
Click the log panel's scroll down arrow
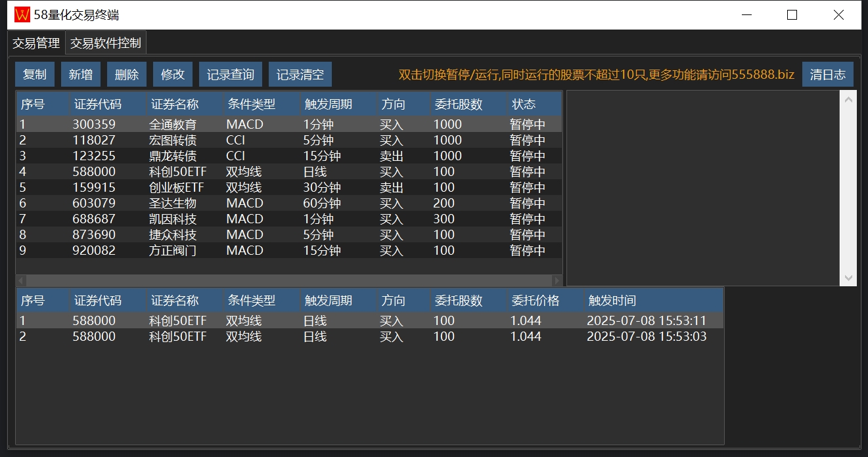pyautogui.click(x=848, y=278)
